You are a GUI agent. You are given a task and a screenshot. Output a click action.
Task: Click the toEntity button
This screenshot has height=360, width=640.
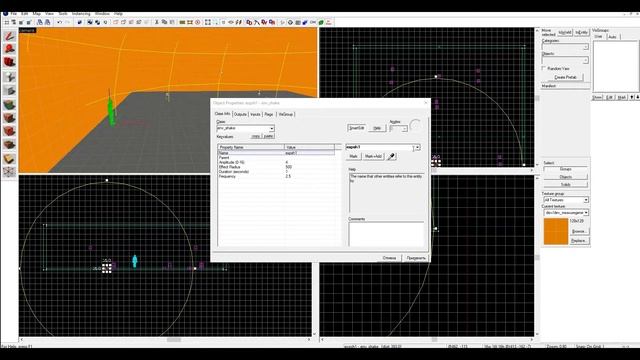click(581, 32)
